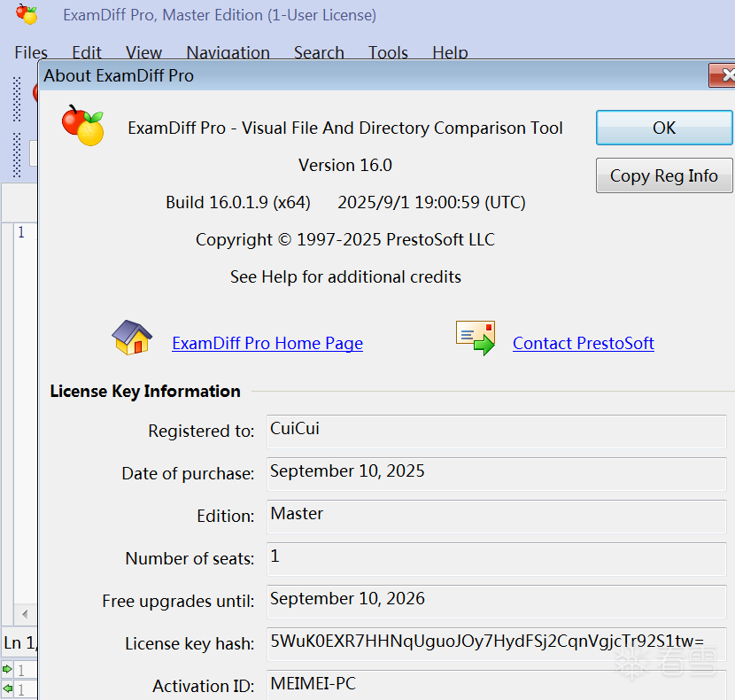Click the Registered to field CuiCui

click(497, 432)
